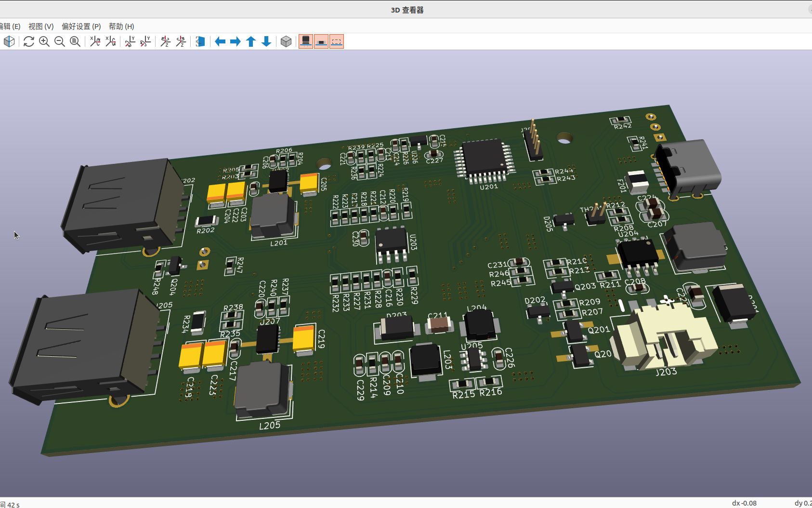The image size is (812, 508).
Task: Toggle SMD 3D models display
Action: [321, 41]
